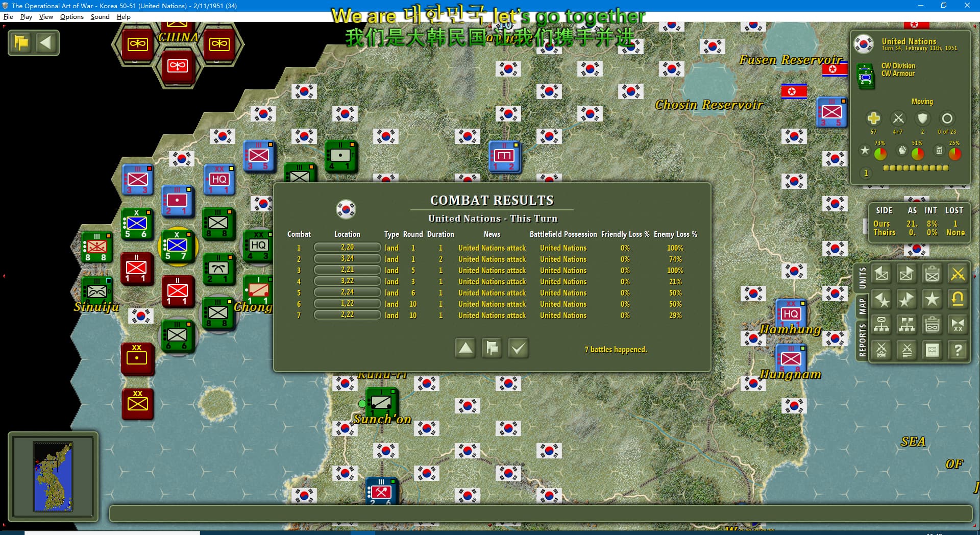Open combat planner swords clipboard icon
The image size is (980, 535).
pyautogui.click(x=881, y=350)
